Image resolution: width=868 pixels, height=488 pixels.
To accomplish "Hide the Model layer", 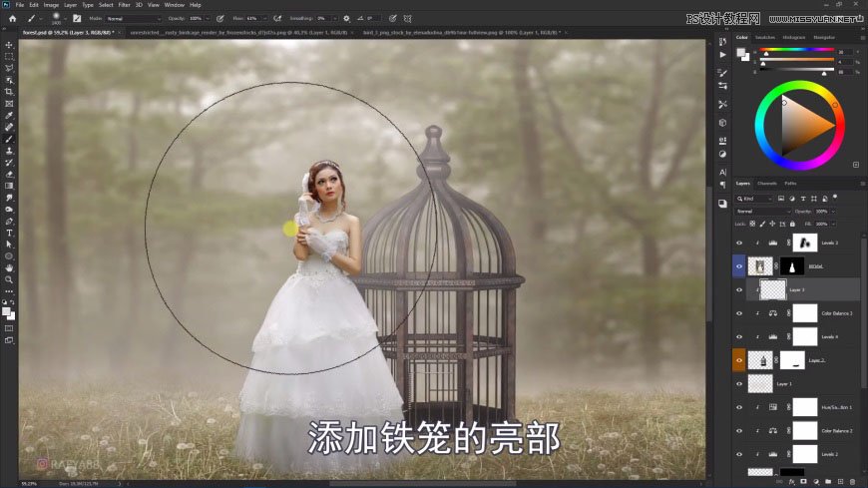I will [x=739, y=266].
